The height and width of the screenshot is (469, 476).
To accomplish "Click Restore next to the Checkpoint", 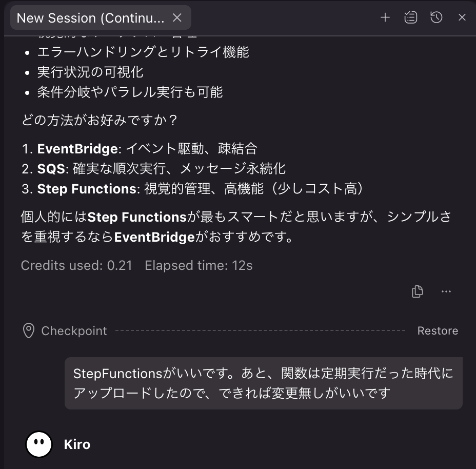I will pyautogui.click(x=438, y=330).
